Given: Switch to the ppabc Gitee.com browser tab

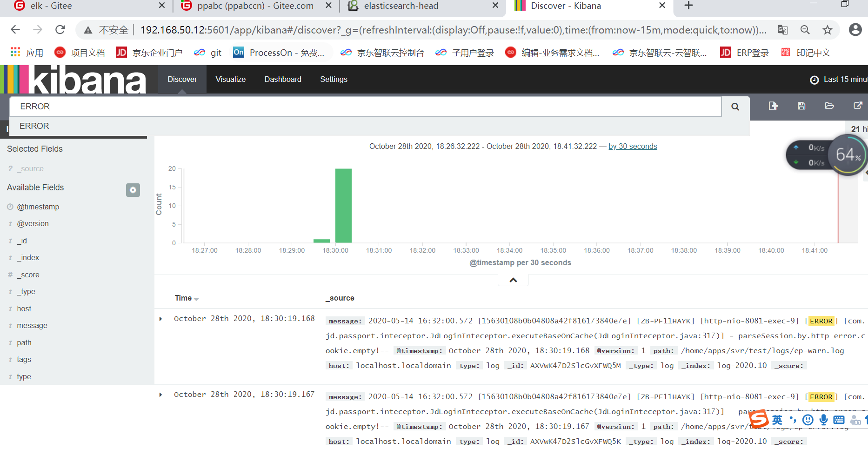Looking at the screenshot, I should click(256, 6).
